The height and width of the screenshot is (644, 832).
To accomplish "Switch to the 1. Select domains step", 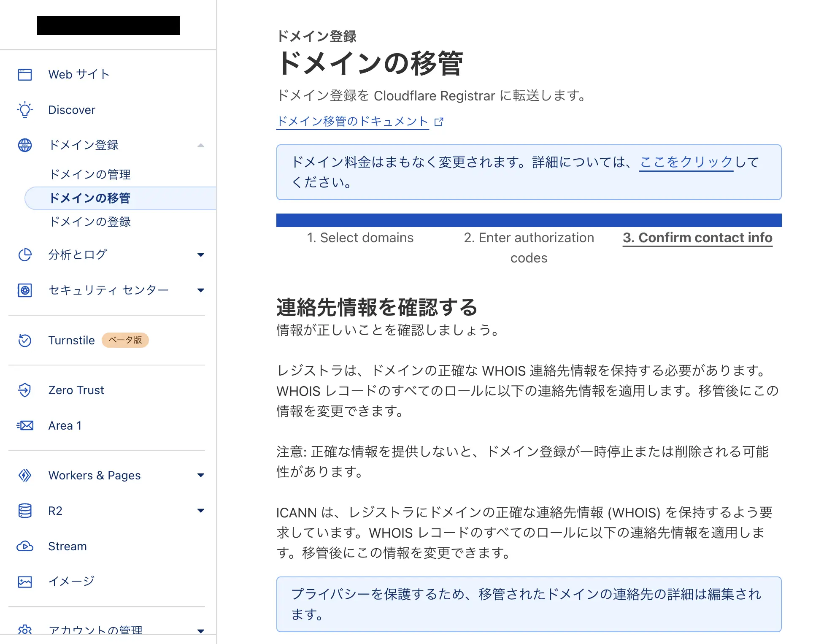I will pyautogui.click(x=360, y=237).
